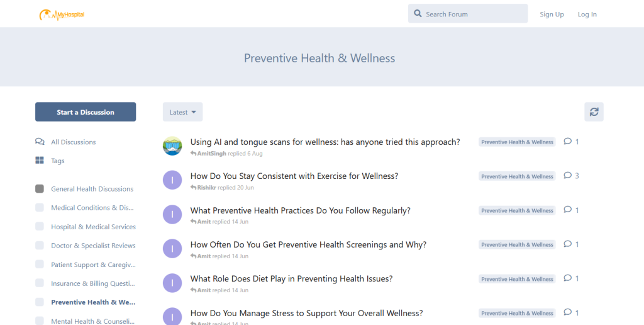The height and width of the screenshot is (325, 644).
Task: Open the Sign Up link
Action: (x=552, y=14)
